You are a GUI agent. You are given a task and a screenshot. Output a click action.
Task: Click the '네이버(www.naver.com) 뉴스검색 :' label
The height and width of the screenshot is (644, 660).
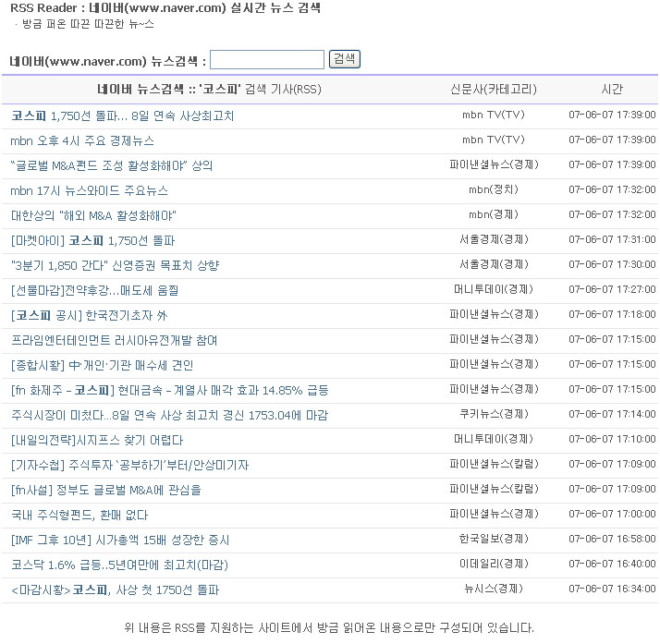coord(108,61)
